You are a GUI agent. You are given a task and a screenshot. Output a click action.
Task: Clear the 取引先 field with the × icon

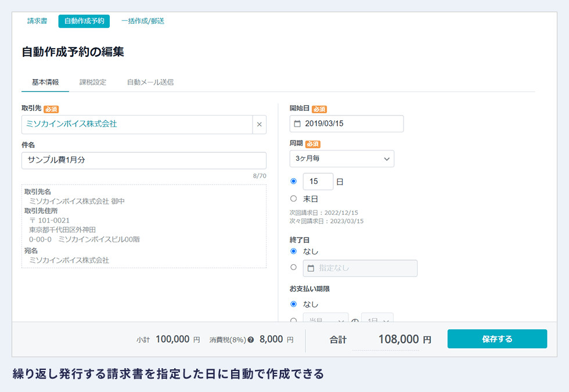259,124
